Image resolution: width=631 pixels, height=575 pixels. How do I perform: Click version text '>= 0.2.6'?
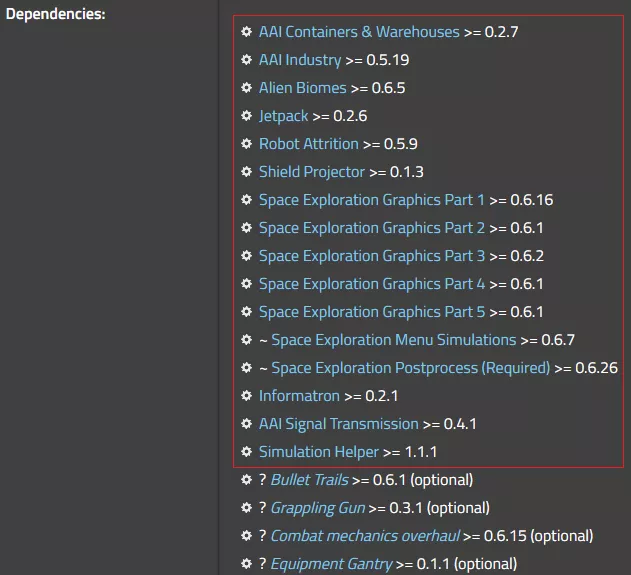(x=340, y=116)
